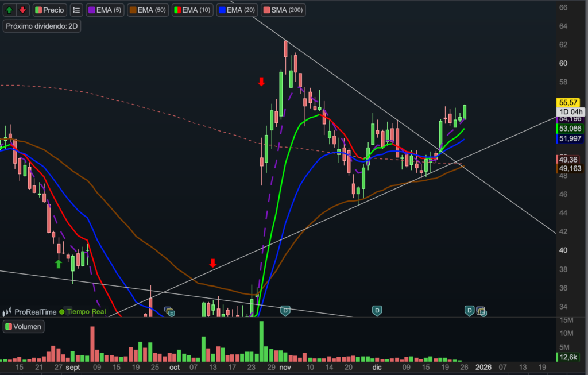Click the EMA (50) indicator label
Image resolution: width=588 pixels, height=375 pixels.
148,10
